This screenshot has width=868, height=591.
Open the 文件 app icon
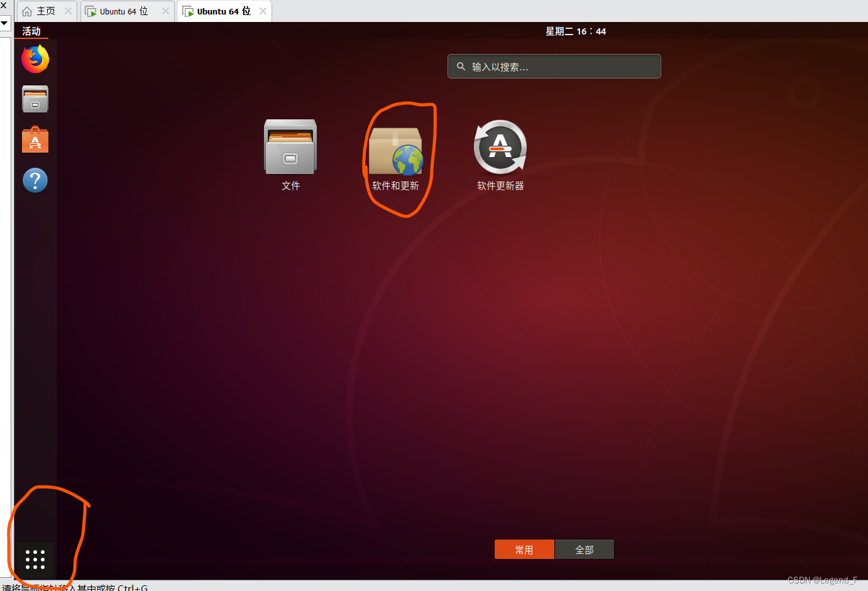(x=290, y=155)
